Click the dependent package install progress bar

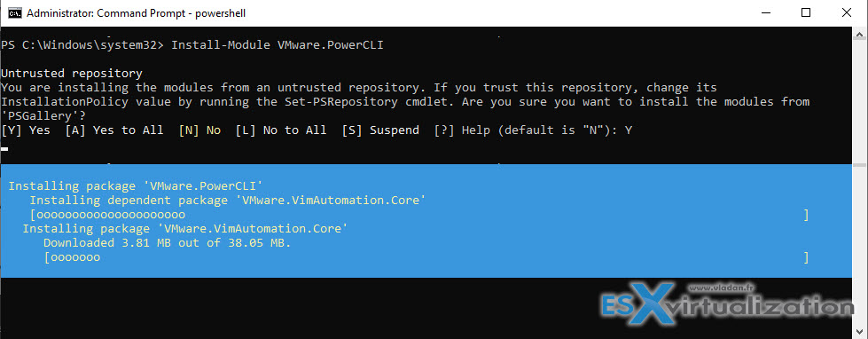pyautogui.click(x=419, y=215)
